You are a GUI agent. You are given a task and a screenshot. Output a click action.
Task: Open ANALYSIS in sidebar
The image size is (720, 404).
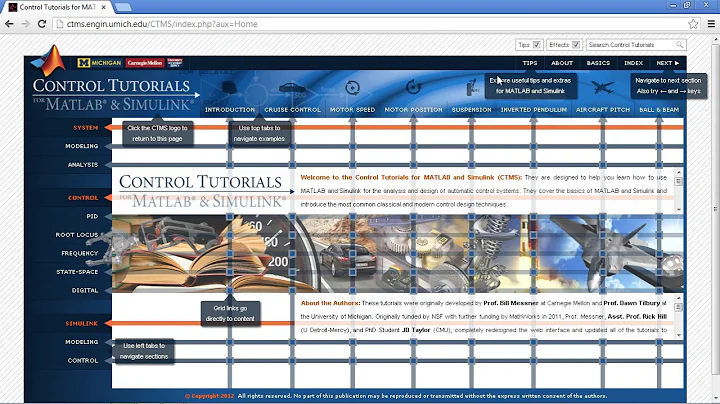pos(83,164)
